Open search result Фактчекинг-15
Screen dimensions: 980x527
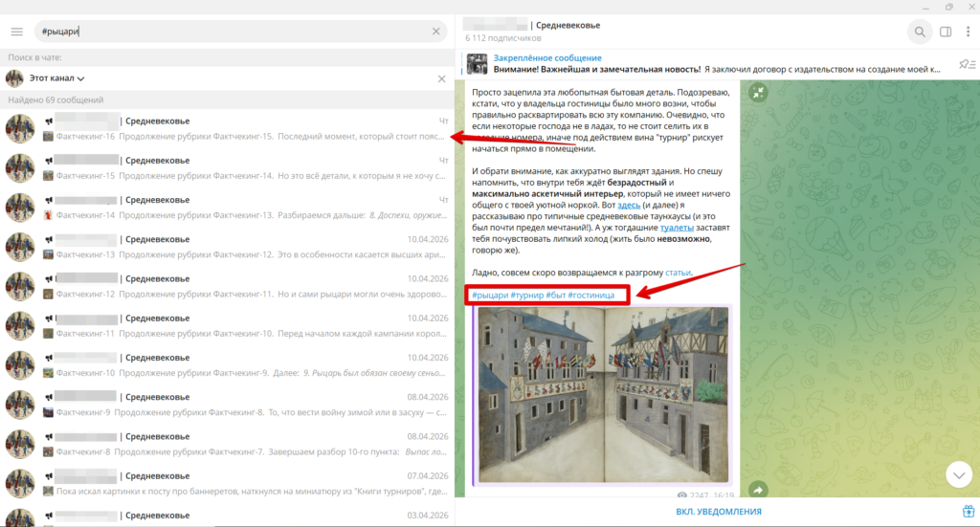[227, 168]
